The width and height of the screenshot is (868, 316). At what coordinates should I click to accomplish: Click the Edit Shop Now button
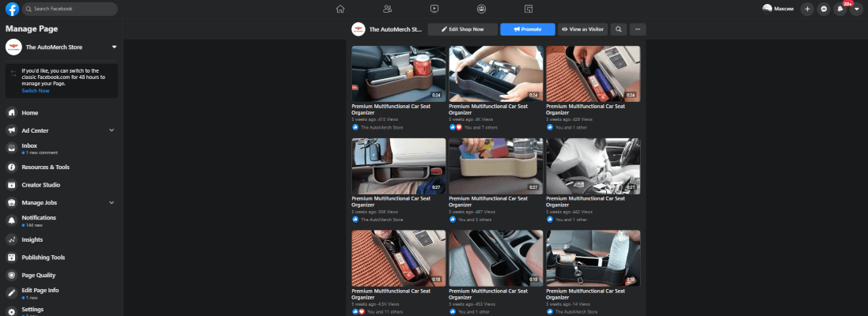462,29
